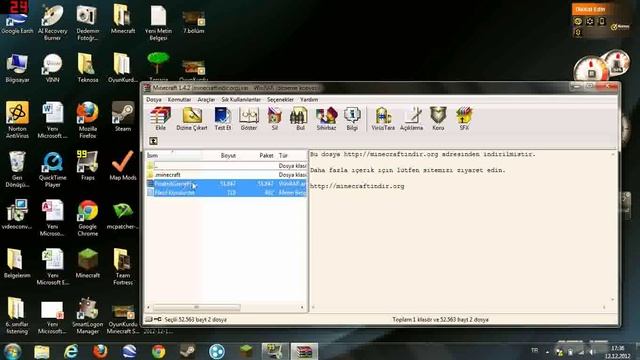Click the Belgelerim desktop icon

coord(17,264)
